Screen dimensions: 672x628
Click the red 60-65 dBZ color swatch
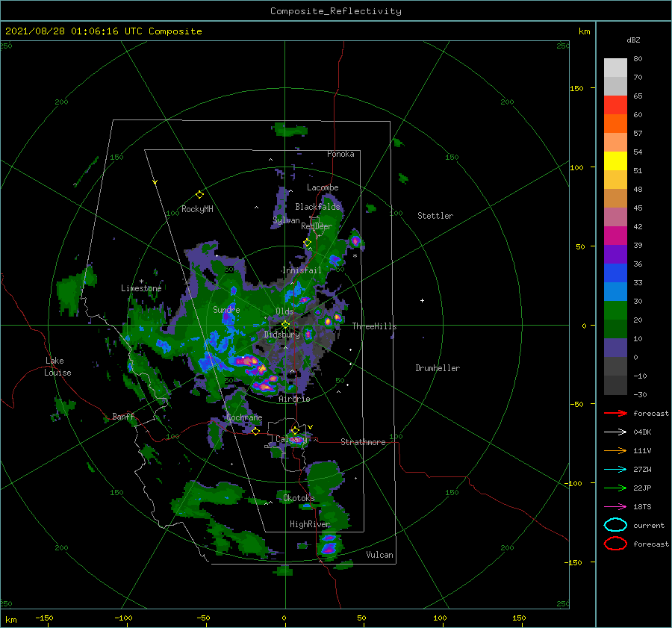click(615, 105)
